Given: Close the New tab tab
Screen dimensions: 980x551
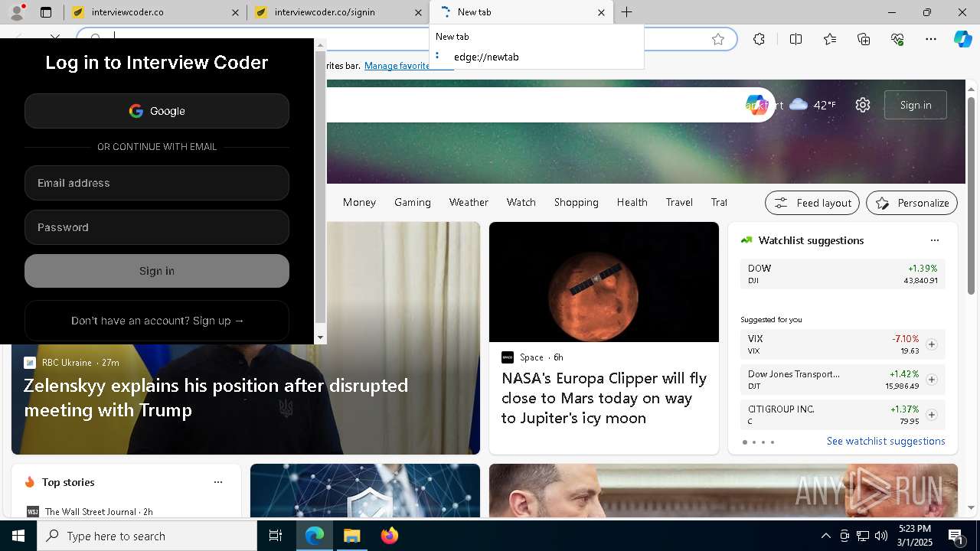Looking at the screenshot, I should [x=601, y=12].
